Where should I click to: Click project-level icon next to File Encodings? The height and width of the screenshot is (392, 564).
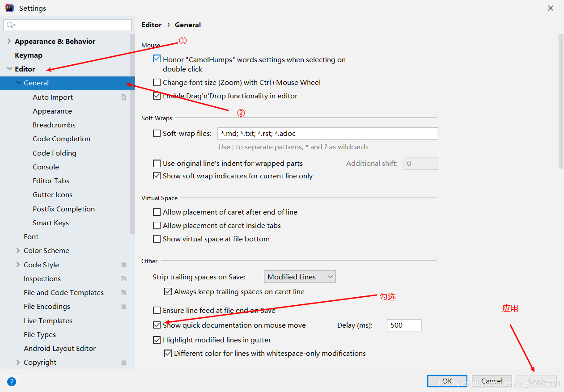123,306
